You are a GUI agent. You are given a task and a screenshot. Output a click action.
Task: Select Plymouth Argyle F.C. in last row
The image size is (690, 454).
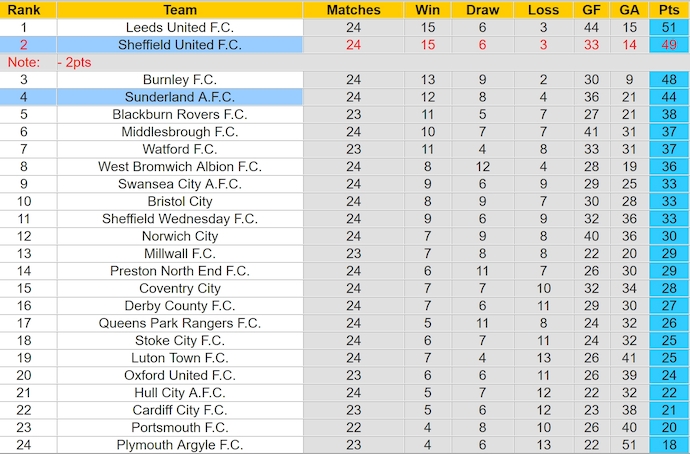[180, 445]
